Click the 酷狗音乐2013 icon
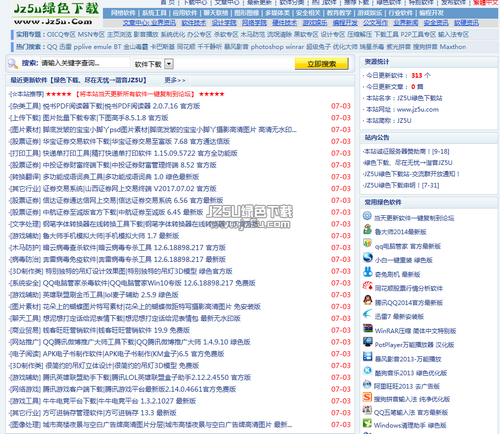 [367, 370]
